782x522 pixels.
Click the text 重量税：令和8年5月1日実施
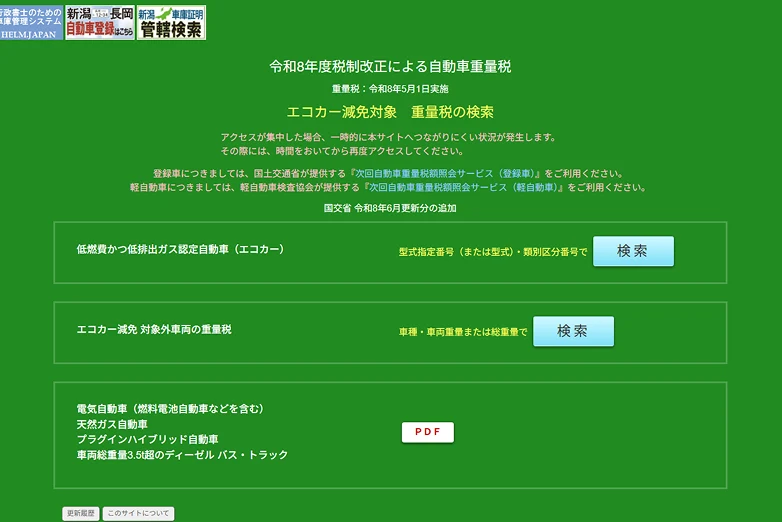(x=391, y=89)
